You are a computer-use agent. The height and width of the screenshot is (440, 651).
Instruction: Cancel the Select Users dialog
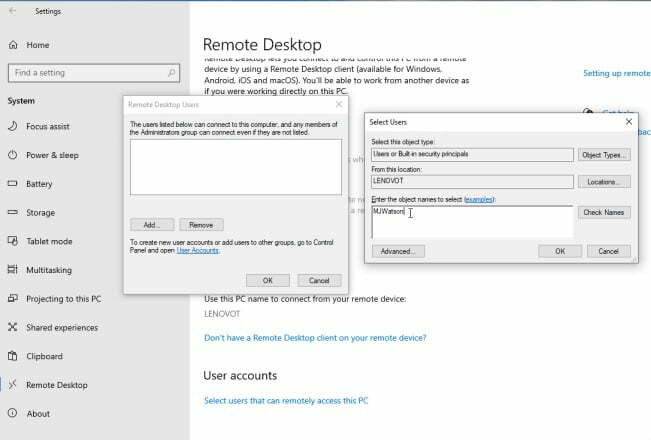tap(609, 251)
